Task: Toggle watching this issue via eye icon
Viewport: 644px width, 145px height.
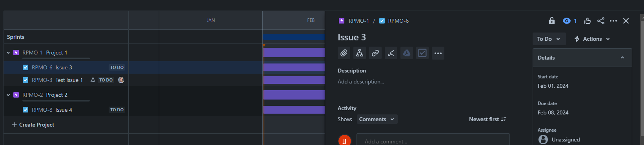Action: (566, 21)
